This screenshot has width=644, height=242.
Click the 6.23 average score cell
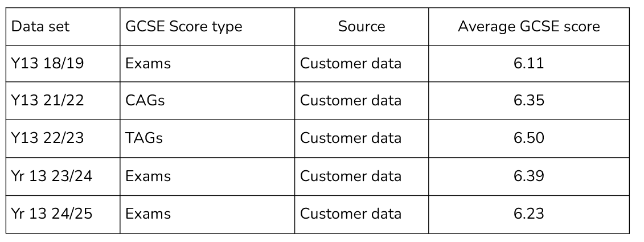coord(529,214)
